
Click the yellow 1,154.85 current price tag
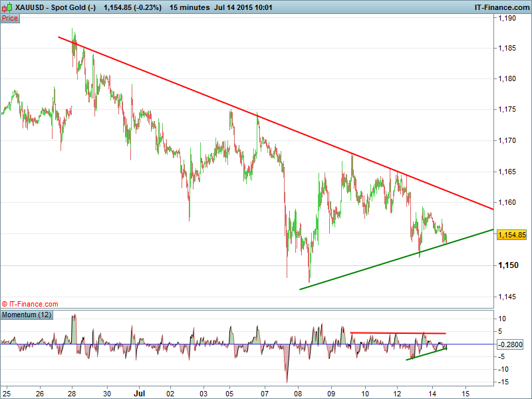click(x=511, y=235)
